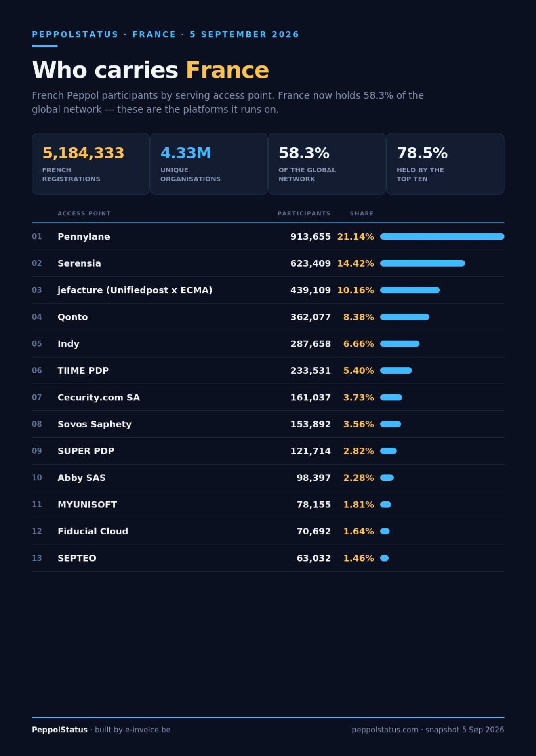This screenshot has height=756, width=536.
Task: Click the rank number "13" beside SEPTEO
Action: [37, 558]
